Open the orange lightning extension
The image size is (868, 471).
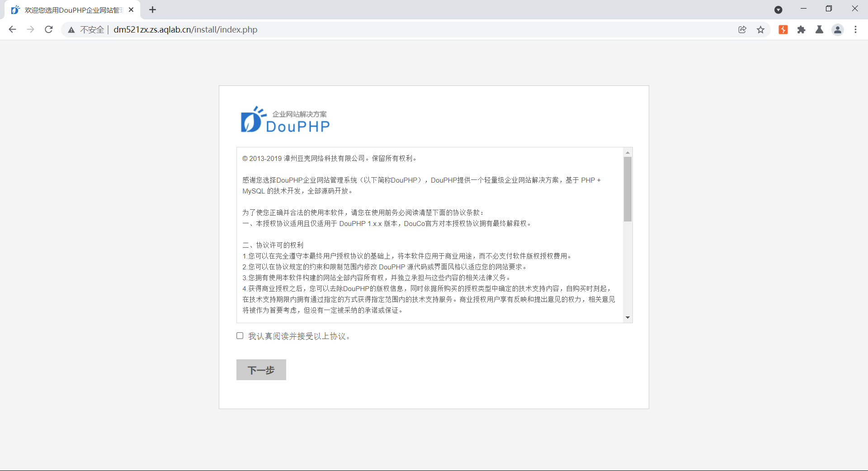tap(783, 29)
